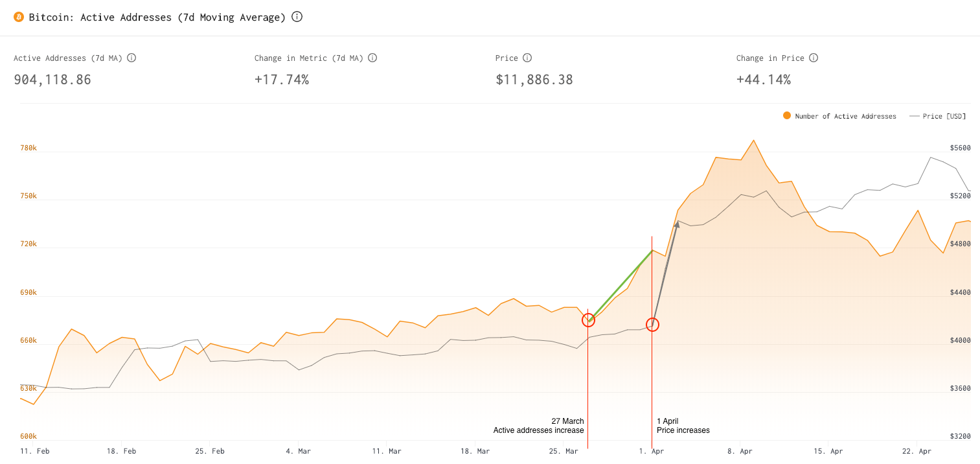Image resolution: width=980 pixels, height=464 pixels.
Task: Click the $5200 right axis label
Action: (x=961, y=196)
